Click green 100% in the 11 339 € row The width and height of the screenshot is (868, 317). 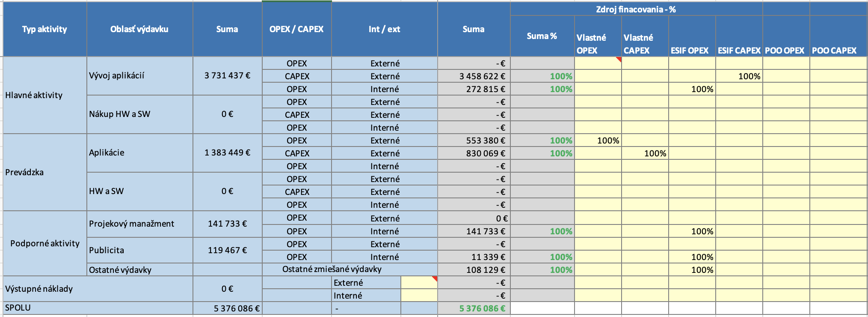click(x=542, y=257)
